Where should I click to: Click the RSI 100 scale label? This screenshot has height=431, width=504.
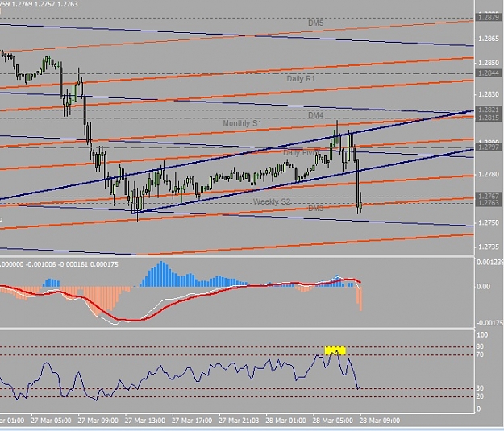482,335
